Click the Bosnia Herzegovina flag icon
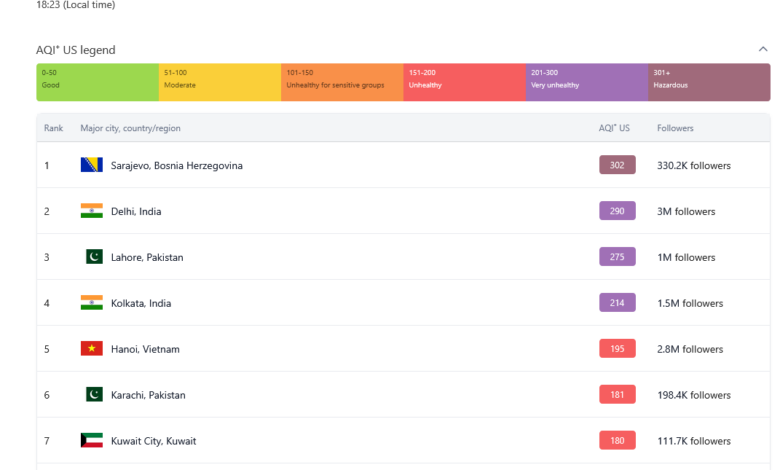This screenshot has height=470, width=780. tap(92, 165)
